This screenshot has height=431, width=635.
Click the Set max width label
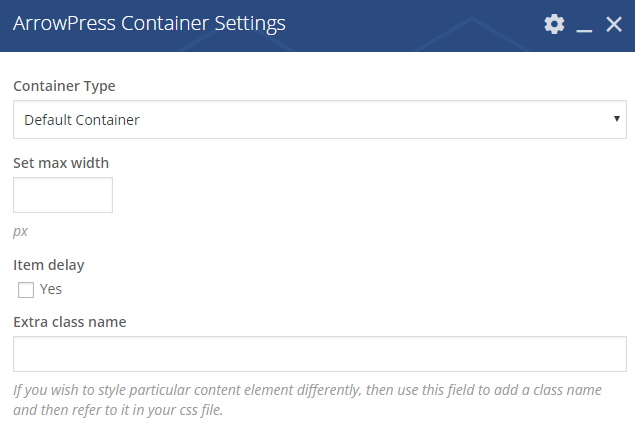(x=61, y=163)
